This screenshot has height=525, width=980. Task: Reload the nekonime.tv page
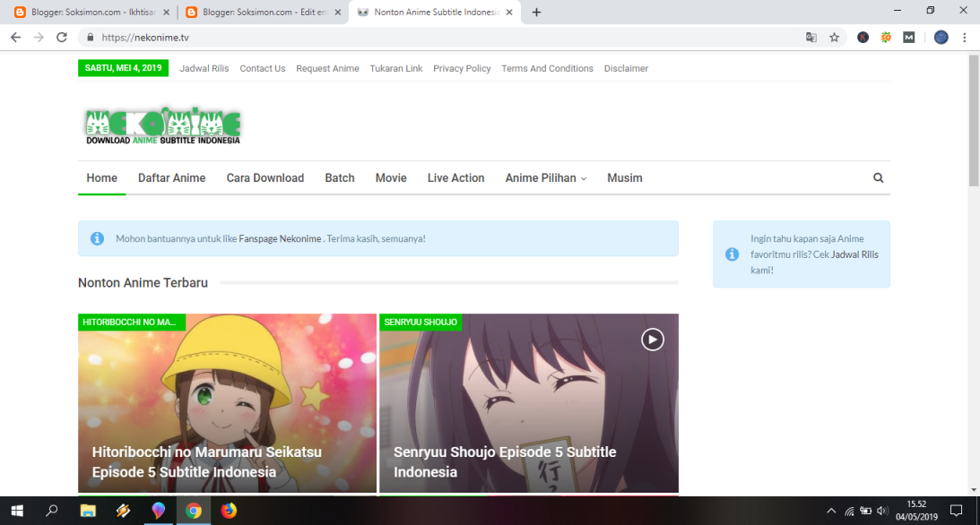point(61,38)
